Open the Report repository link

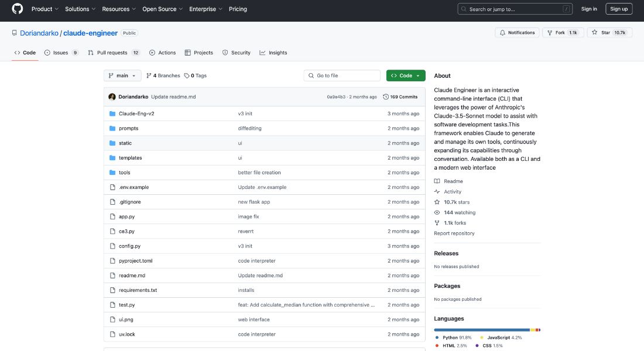[x=454, y=233]
